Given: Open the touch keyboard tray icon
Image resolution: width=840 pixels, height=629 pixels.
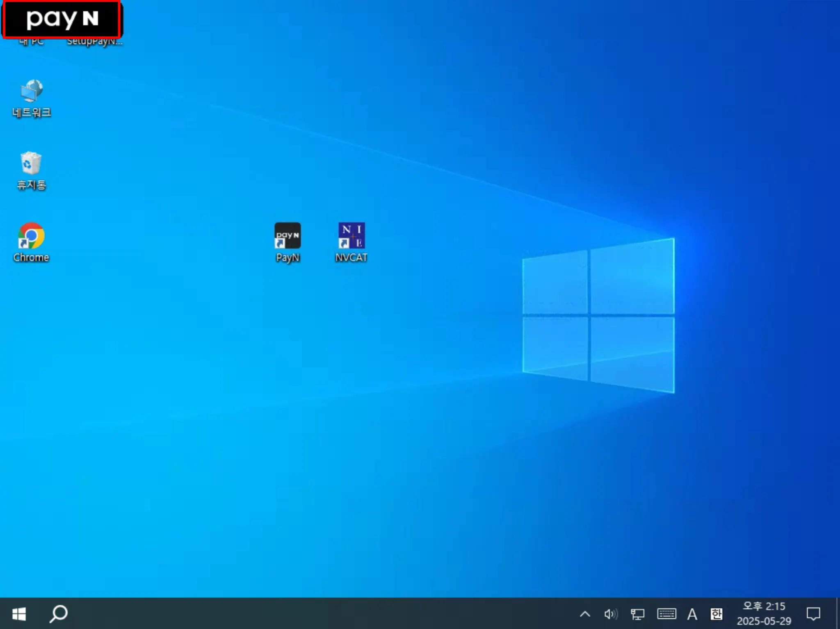Looking at the screenshot, I should (x=667, y=614).
